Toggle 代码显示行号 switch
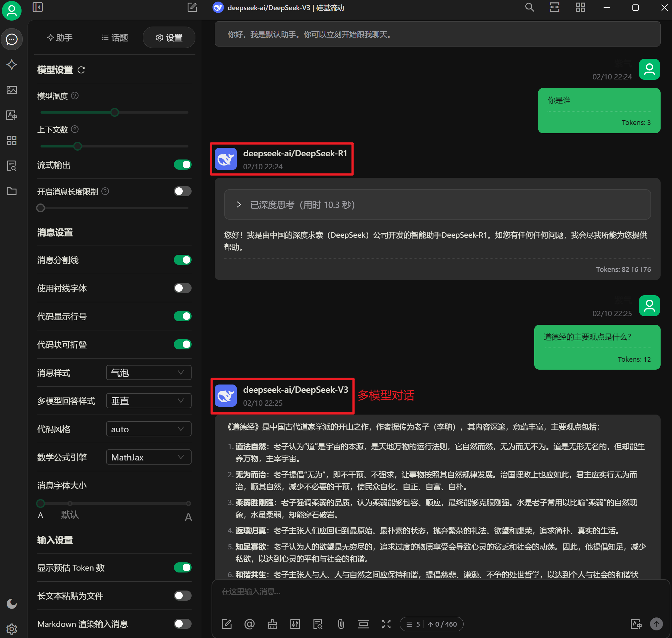Image resolution: width=672 pixels, height=638 pixels. [x=182, y=316]
